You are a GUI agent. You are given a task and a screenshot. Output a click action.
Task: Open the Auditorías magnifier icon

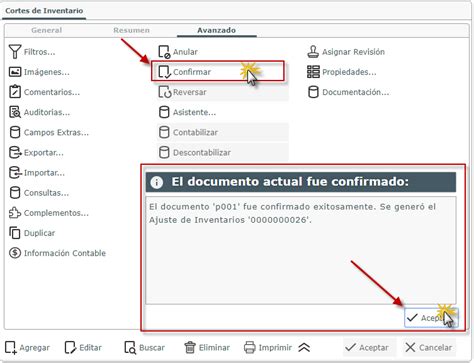pyautogui.click(x=15, y=112)
